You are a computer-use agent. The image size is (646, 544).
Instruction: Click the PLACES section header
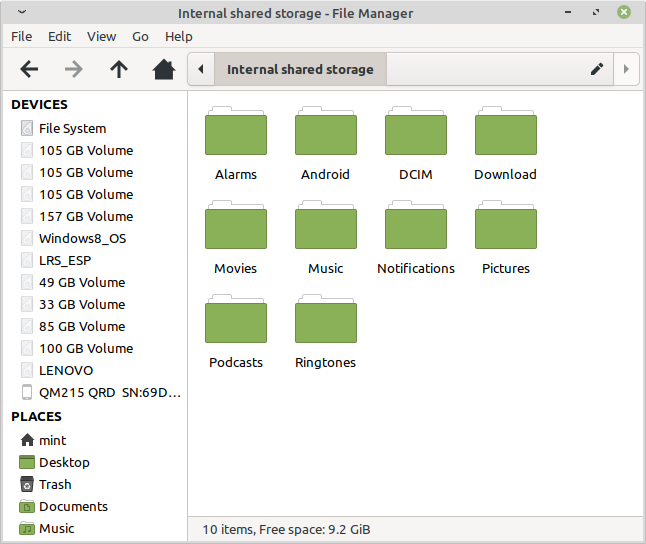click(36, 417)
